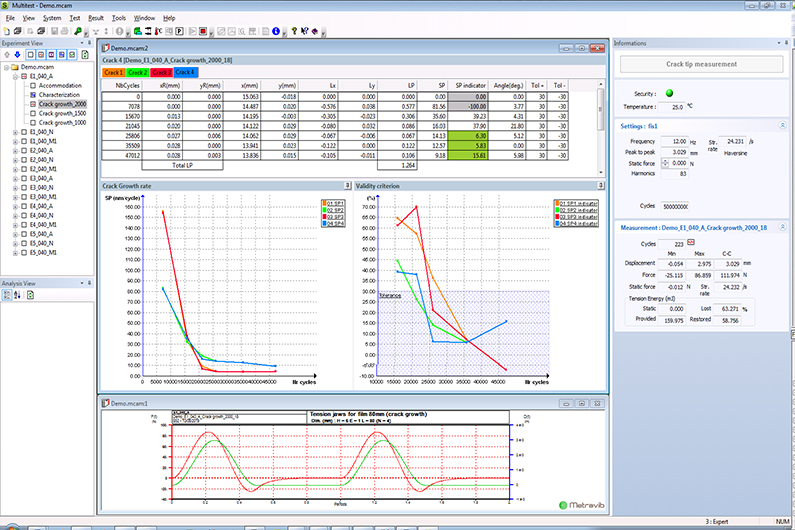
Task: Collapse the Measurement section chevron
Action: pos(781,227)
